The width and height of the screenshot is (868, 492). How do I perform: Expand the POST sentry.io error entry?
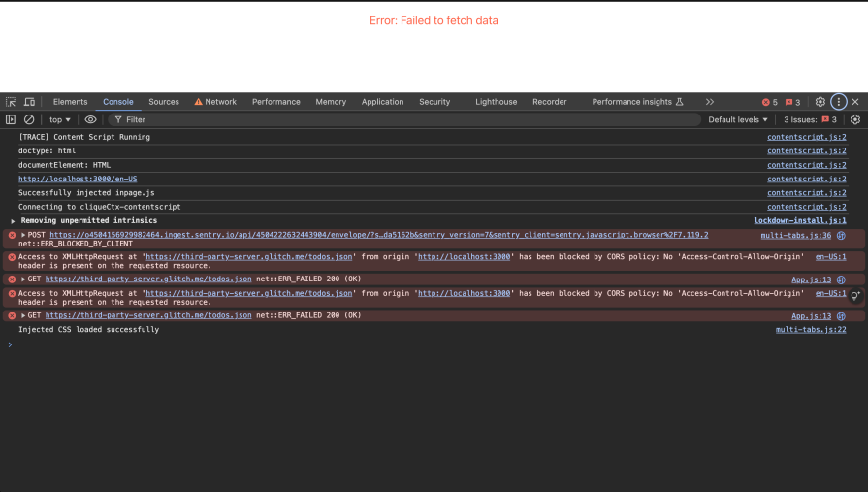(x=23, y=235)
